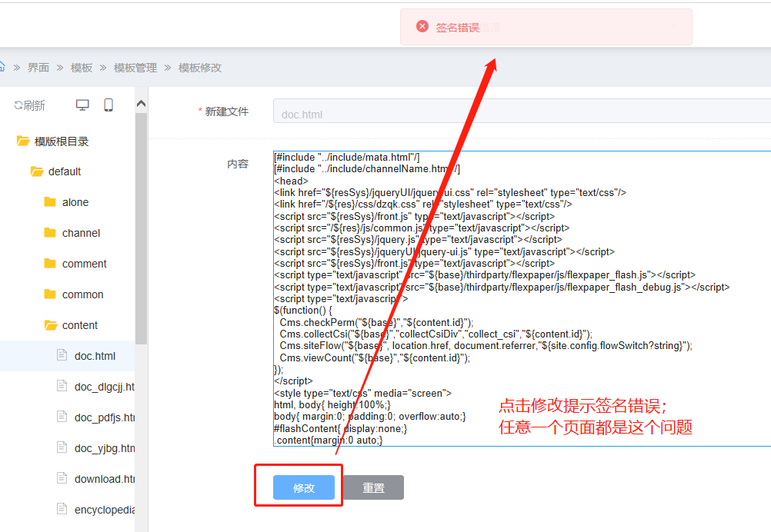Image resolution: width=771 pixels, height=532 pixels.
Task: Click the 重置 reset button
Action: tap(373, 487)
